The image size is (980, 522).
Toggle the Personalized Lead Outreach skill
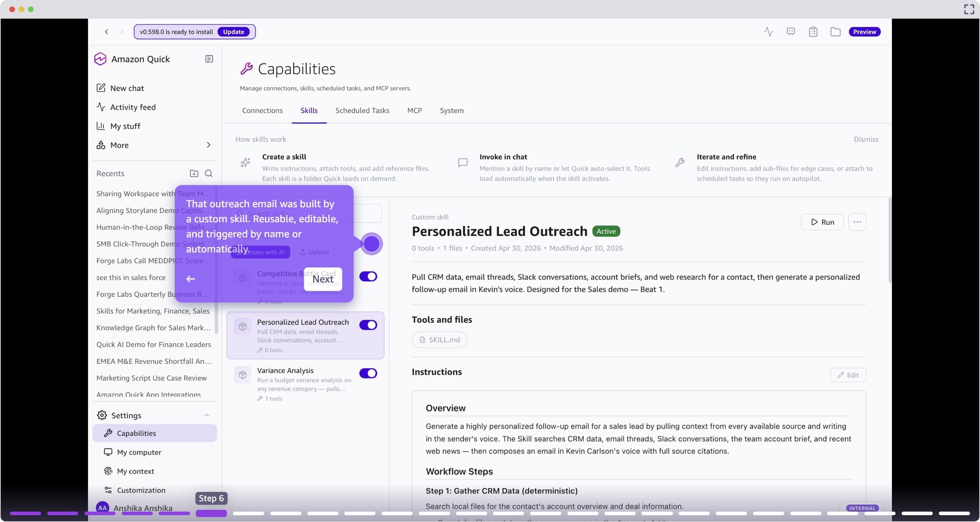(x=368, y=324)
